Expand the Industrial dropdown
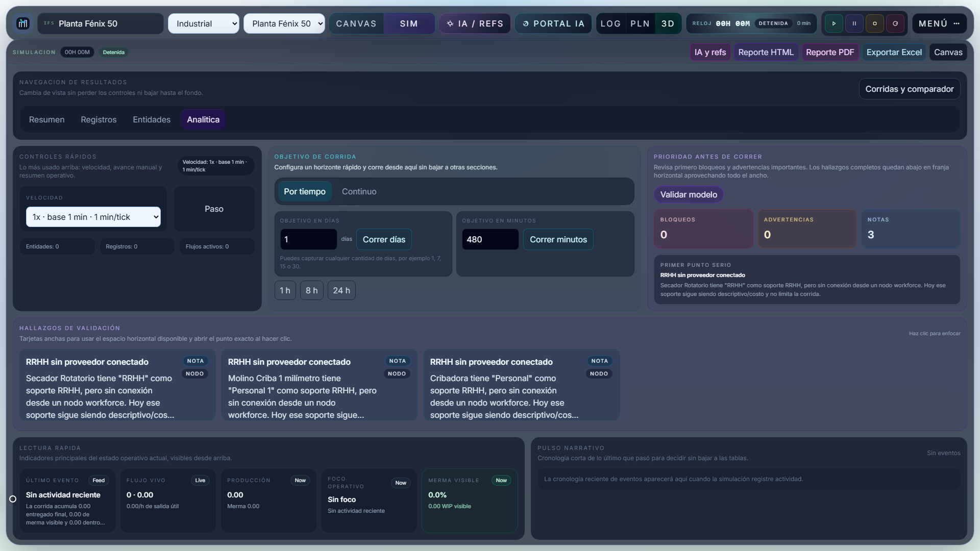Image resolution: width=980 pixels, height=551 pixels. click(x=204, y=23)
